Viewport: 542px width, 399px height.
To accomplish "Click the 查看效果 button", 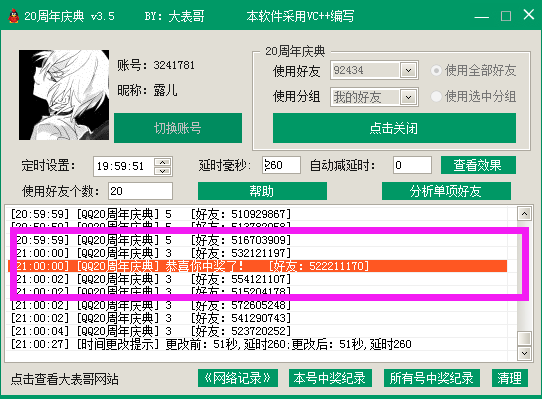I will click(x=478, y=165).
